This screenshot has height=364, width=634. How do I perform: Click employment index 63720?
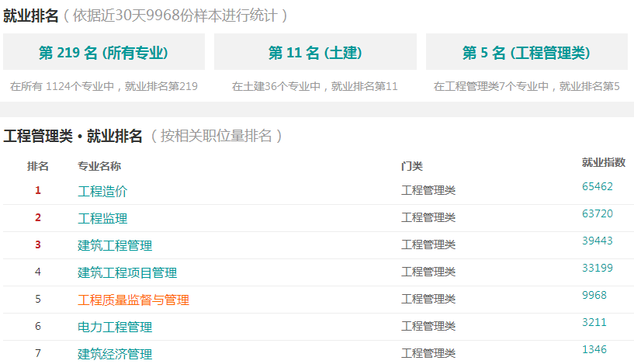[598, 213]
